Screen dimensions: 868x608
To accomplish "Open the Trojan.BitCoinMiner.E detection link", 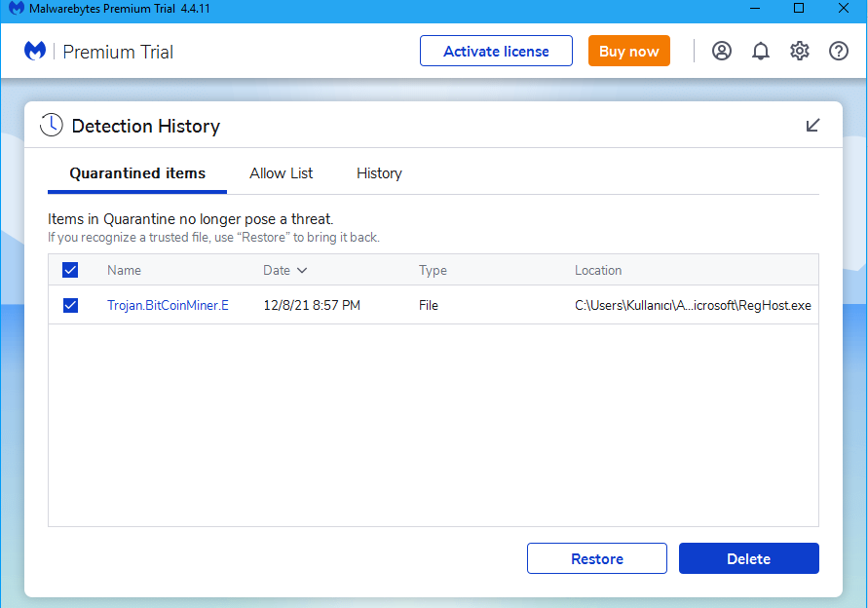I will tap(168, 305).
